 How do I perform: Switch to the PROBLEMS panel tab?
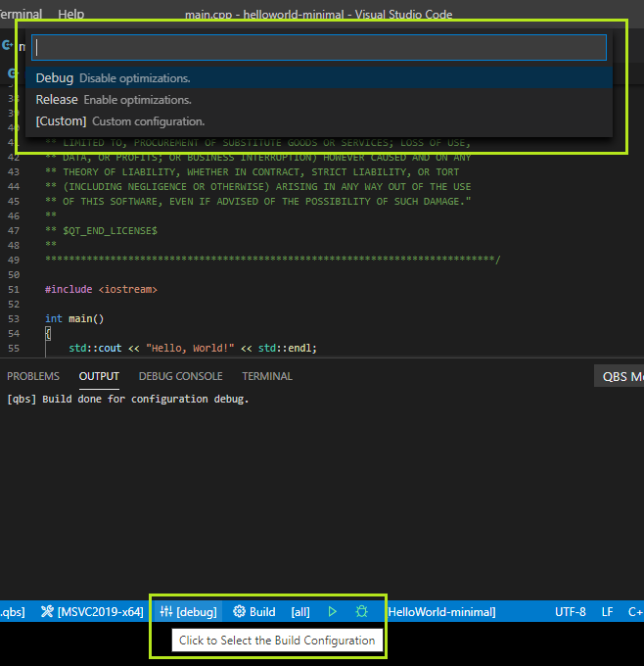(x=33, y=376)
